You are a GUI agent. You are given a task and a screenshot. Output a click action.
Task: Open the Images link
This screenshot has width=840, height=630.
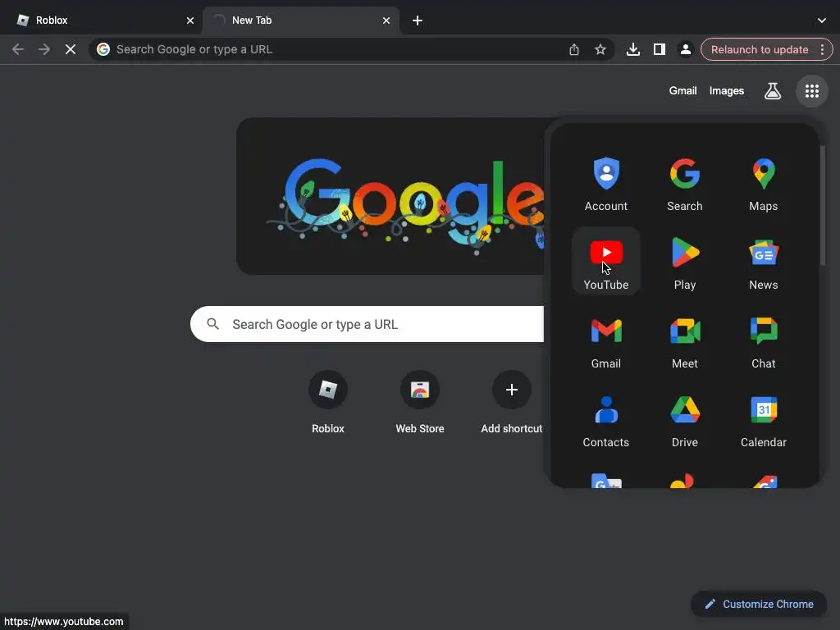coord(727,91)
